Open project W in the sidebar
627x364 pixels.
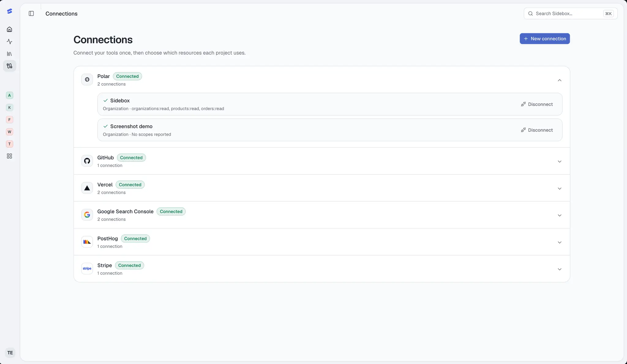click(9, 132)
